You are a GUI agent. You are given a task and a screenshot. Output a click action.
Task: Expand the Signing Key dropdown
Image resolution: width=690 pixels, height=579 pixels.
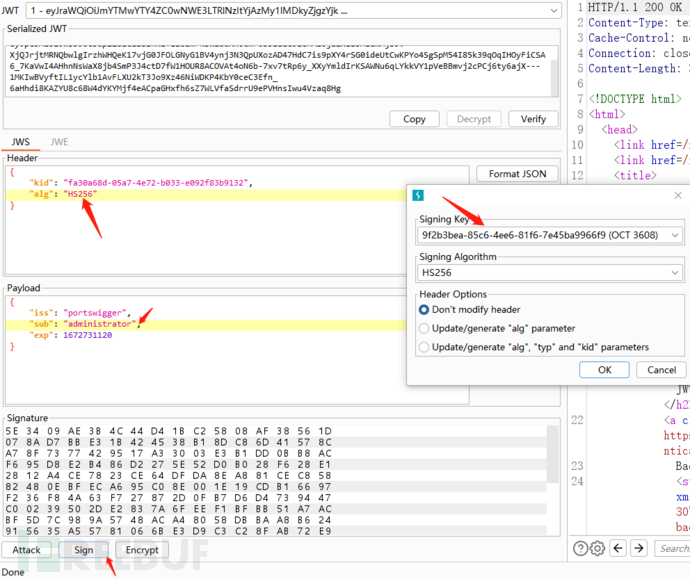click(x=550, y=236)
